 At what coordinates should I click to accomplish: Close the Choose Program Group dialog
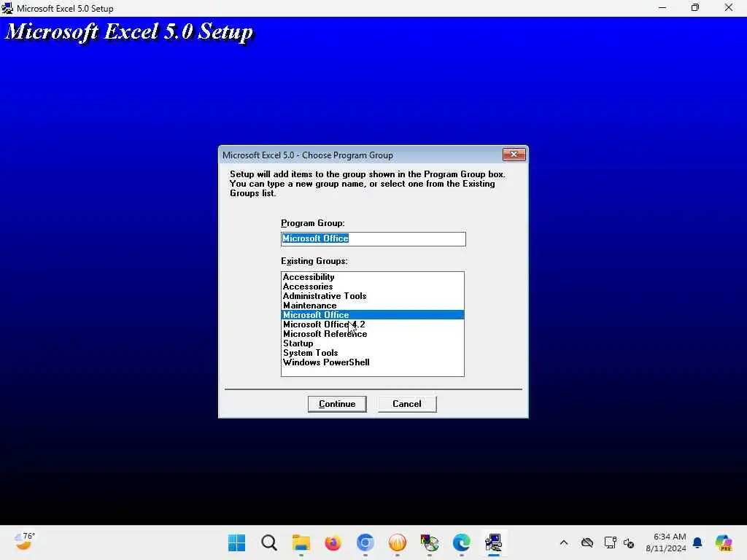tap(514, 155)
